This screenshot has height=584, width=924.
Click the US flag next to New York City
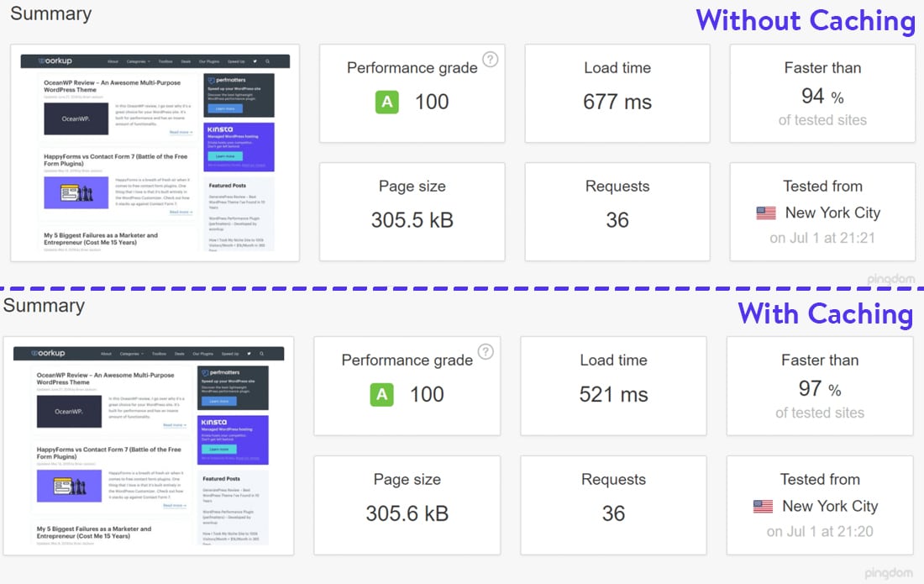pyautogui.click(x=765, y=213)
